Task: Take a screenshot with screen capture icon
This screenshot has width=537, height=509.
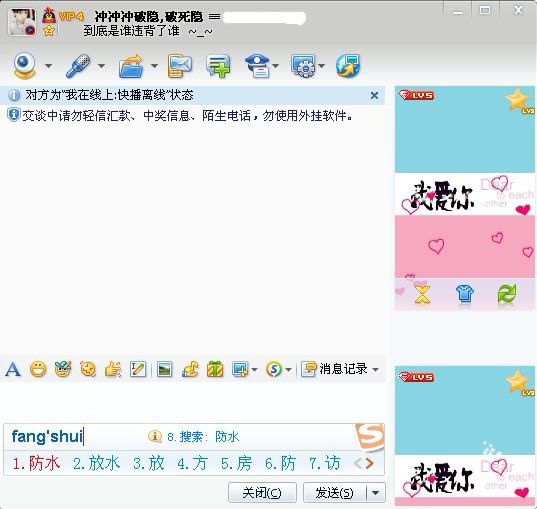Action: (x=240, y=369)
